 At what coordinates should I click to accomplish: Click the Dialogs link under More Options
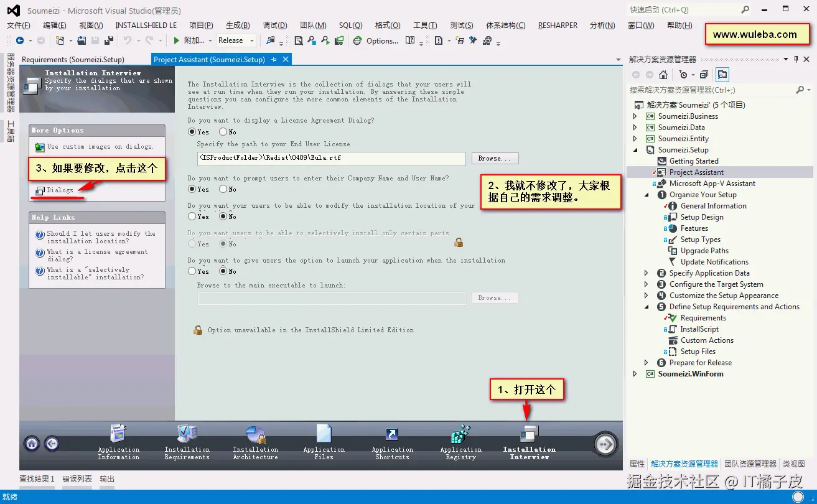pyautogui.click(x=61, y=190)
